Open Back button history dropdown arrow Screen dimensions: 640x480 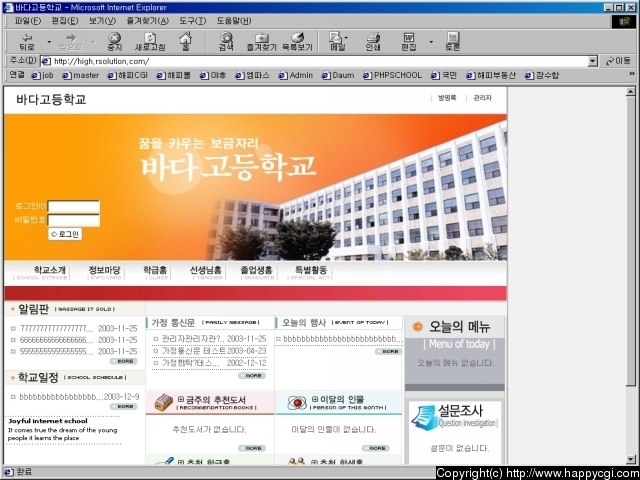pos(49,42)
